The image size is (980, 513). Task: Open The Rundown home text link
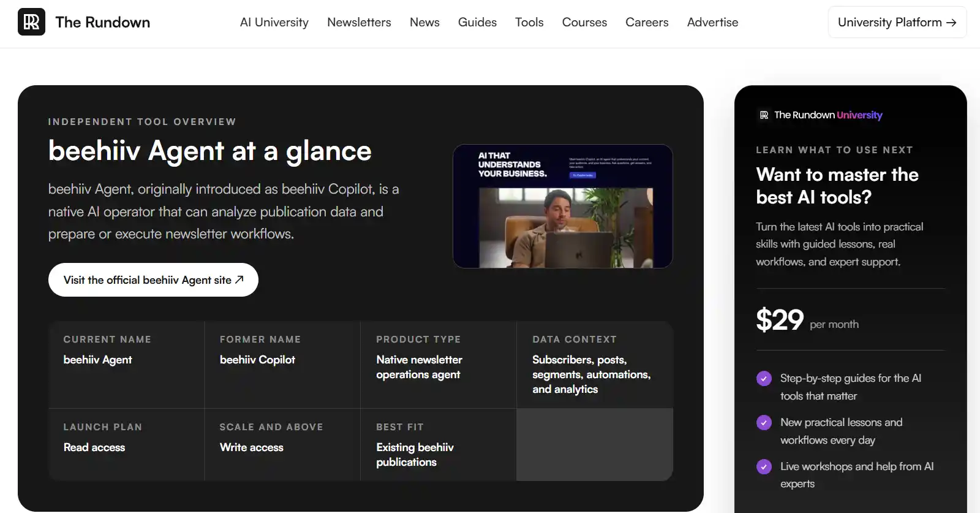coord(102,22)
